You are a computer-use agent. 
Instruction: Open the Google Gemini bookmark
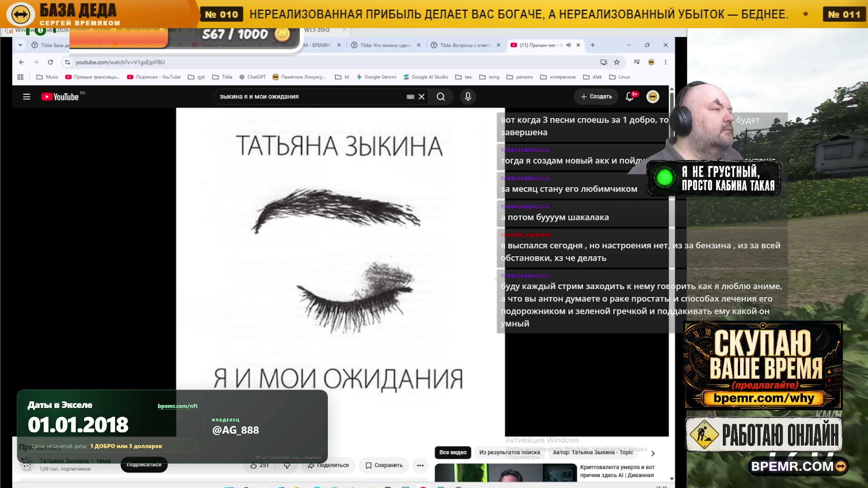click(376, 77)
